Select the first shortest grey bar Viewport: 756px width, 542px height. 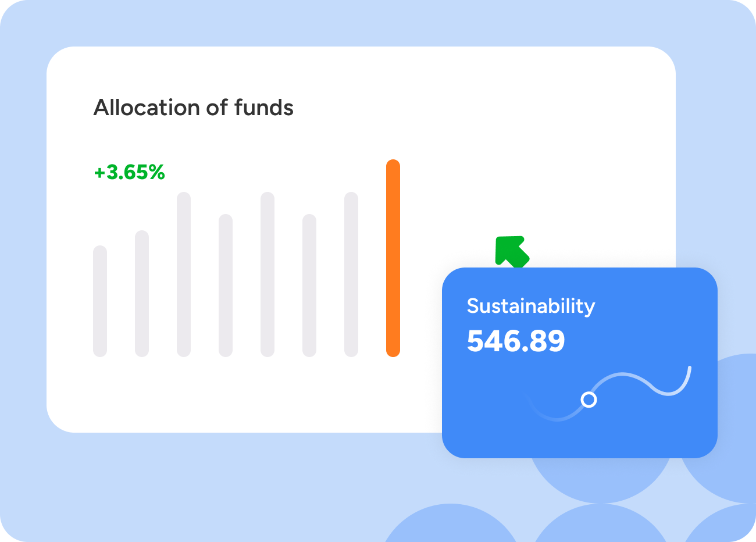[100, 301]
